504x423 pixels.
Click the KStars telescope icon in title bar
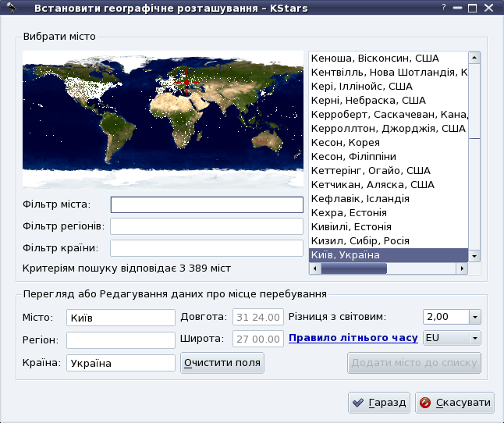pos(12,7)
